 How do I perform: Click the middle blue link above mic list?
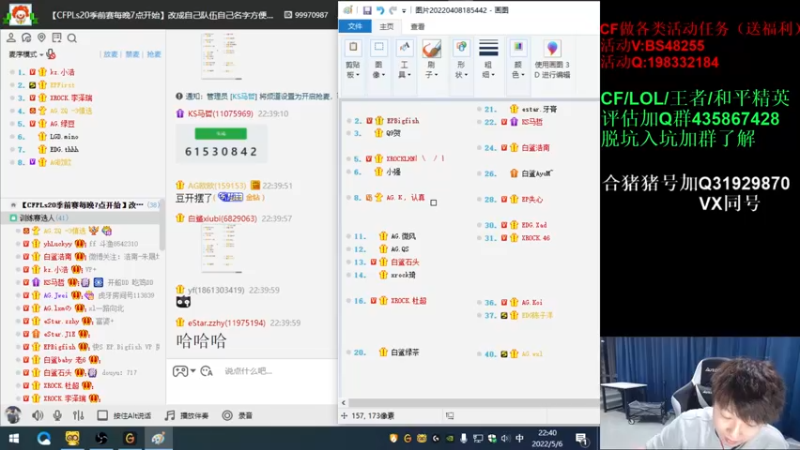tap(132, 54)
